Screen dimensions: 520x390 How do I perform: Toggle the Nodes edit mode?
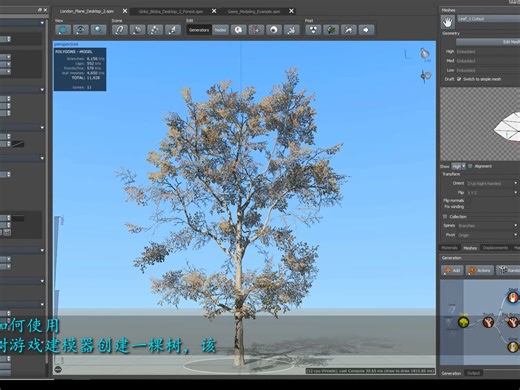220,30
